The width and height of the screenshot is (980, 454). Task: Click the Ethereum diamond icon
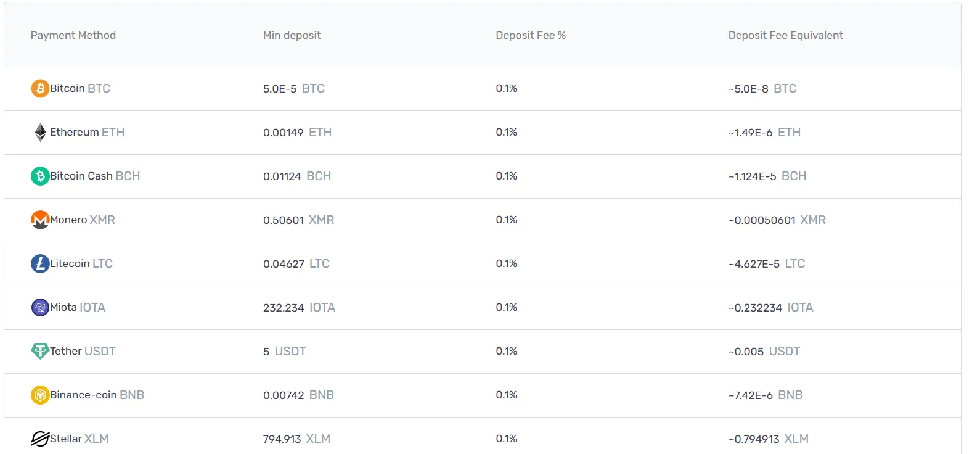coord(40,132)
